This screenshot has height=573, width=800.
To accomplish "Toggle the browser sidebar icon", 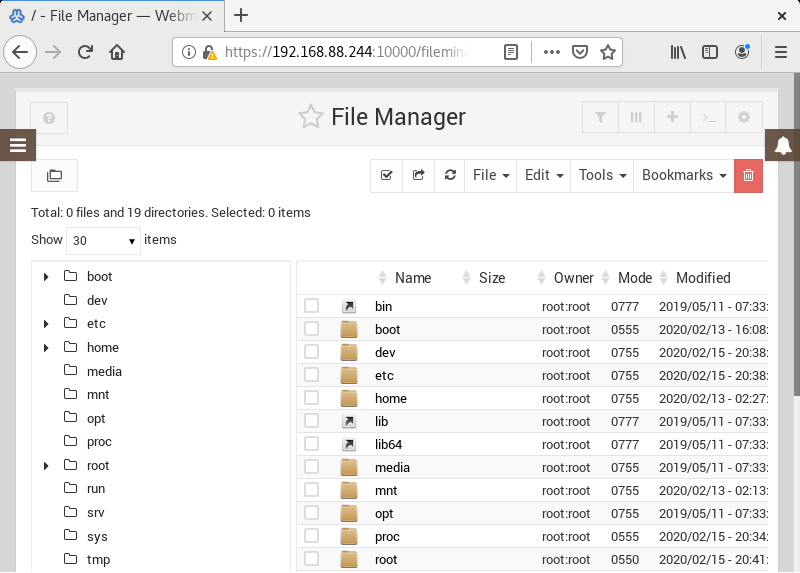I will pos(710,52).
